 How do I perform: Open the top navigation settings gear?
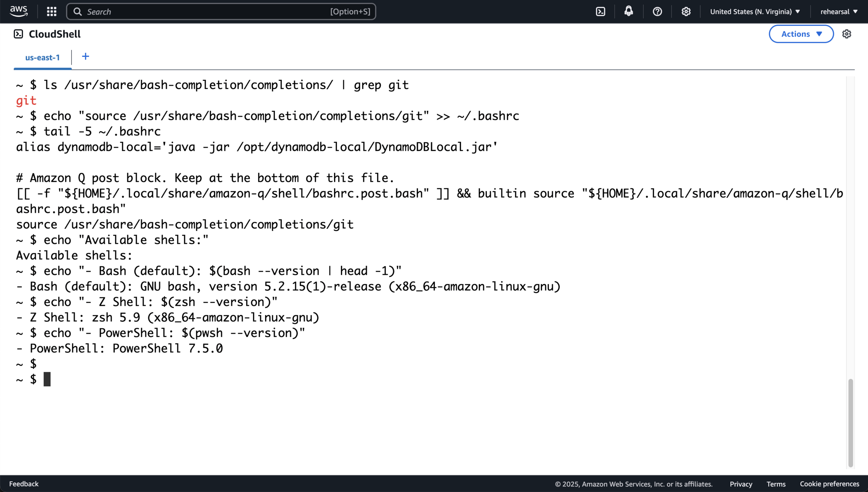tap(686, 12)
